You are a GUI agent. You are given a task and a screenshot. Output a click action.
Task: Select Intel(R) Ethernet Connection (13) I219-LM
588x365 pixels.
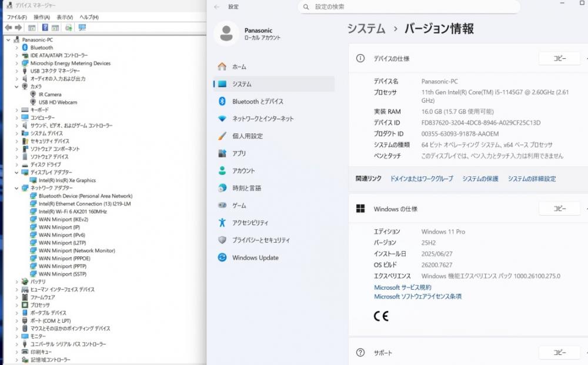pyautogui.click(x=85, y=204)
